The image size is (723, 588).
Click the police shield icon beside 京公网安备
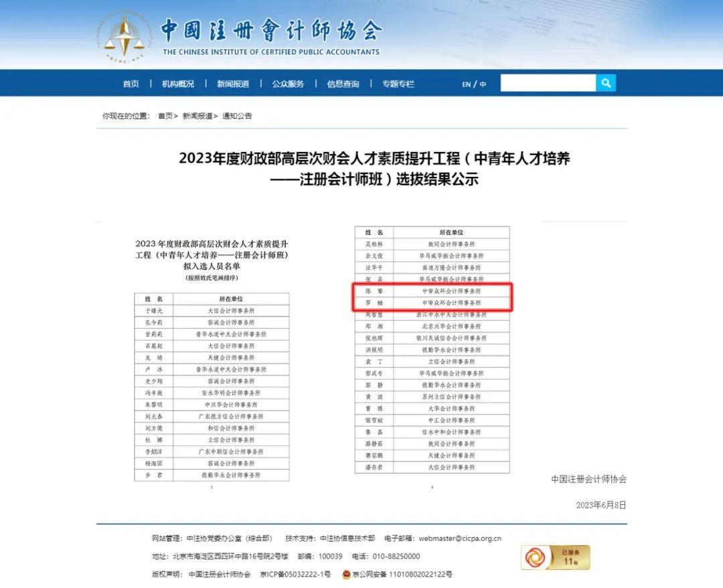tap(346, 575)
